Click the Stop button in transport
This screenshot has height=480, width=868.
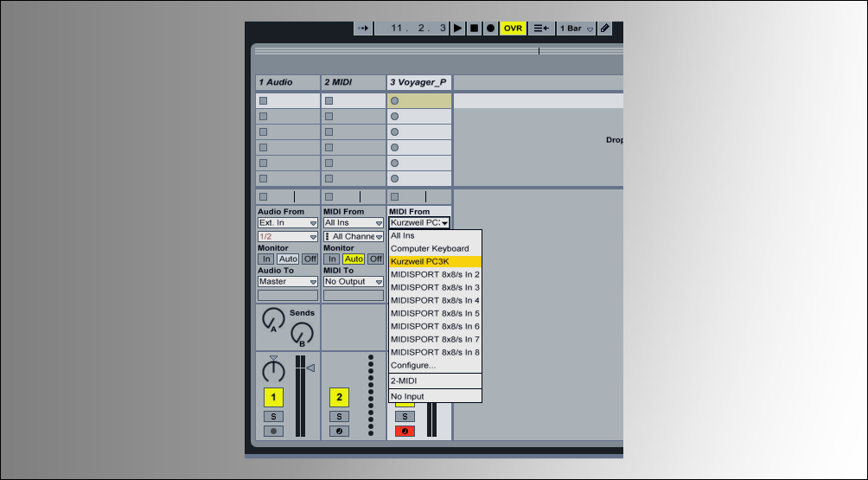tap(474, 29)
